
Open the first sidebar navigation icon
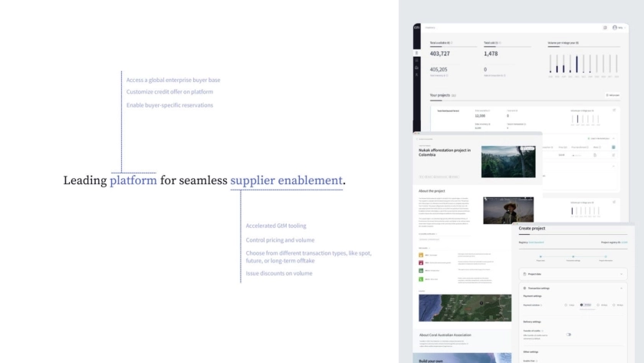click(417, 53)
